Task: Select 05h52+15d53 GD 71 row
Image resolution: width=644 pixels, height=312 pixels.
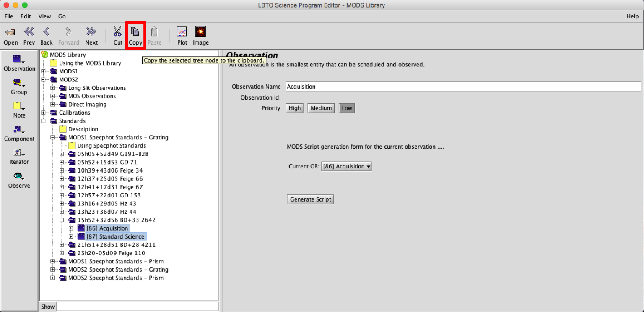Action: pyautogui.click(x=107, y=162)
